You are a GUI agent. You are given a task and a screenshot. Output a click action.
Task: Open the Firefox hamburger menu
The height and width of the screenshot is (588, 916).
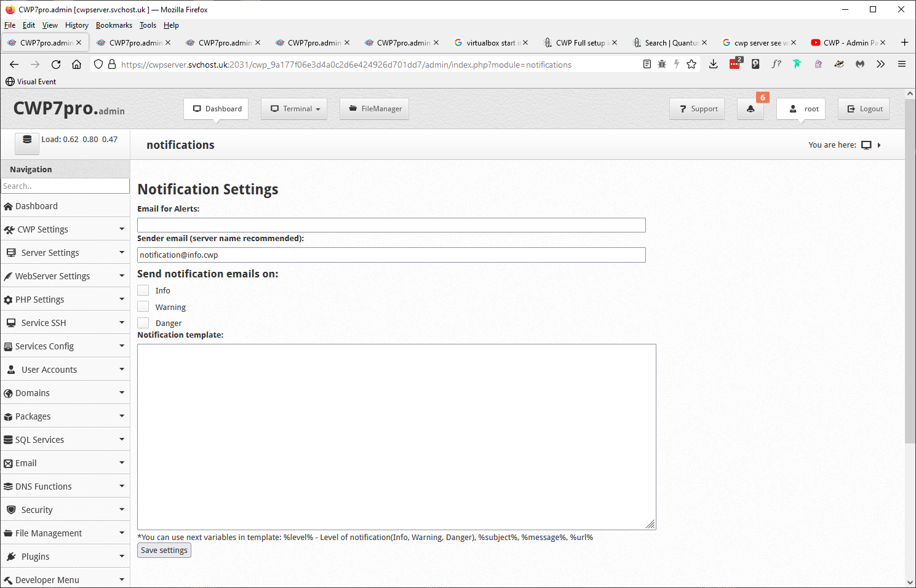pos(902,64)
